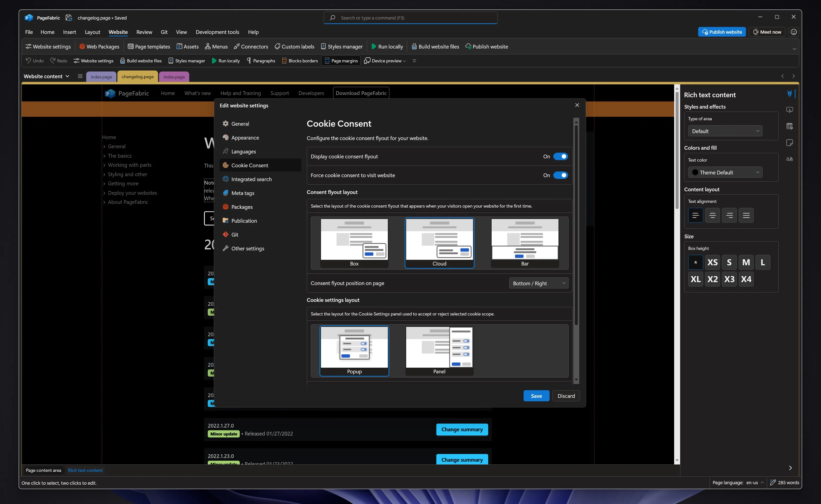Viewport: 821px width, 504px height.
Task: Open Custom labels
Action: point(294,47)
